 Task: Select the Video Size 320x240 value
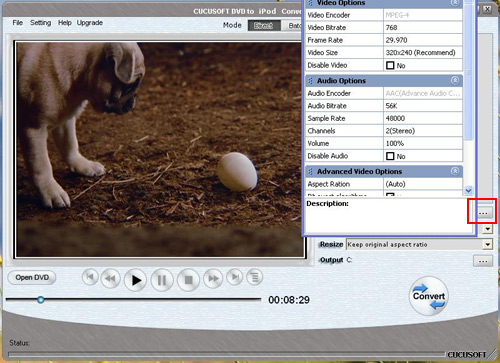pos(423,53)
